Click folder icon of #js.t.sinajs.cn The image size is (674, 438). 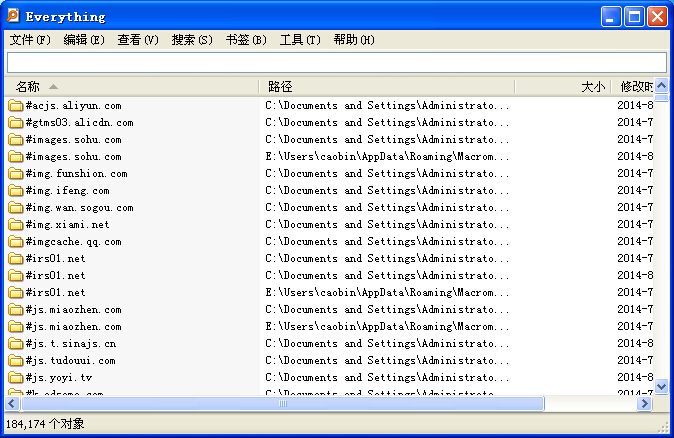pyautogui.click(x=15, y=344)
